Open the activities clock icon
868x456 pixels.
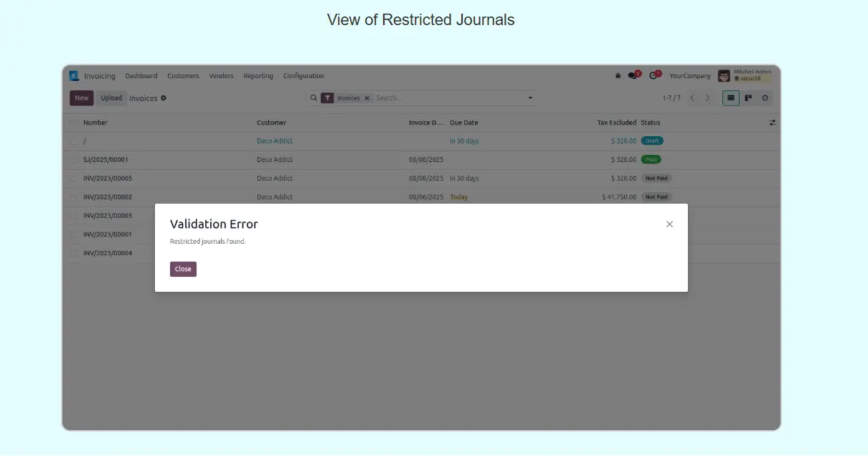pos(654,76)
